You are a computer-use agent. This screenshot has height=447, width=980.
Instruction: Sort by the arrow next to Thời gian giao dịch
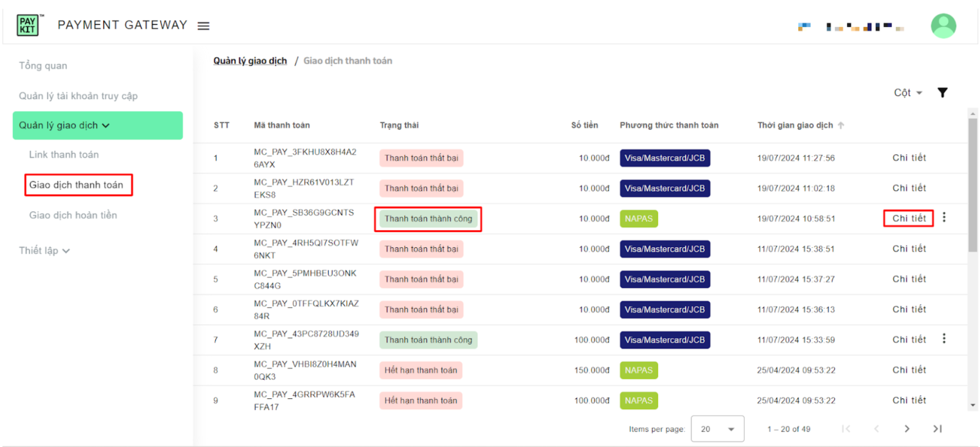[x=841, y=126]
